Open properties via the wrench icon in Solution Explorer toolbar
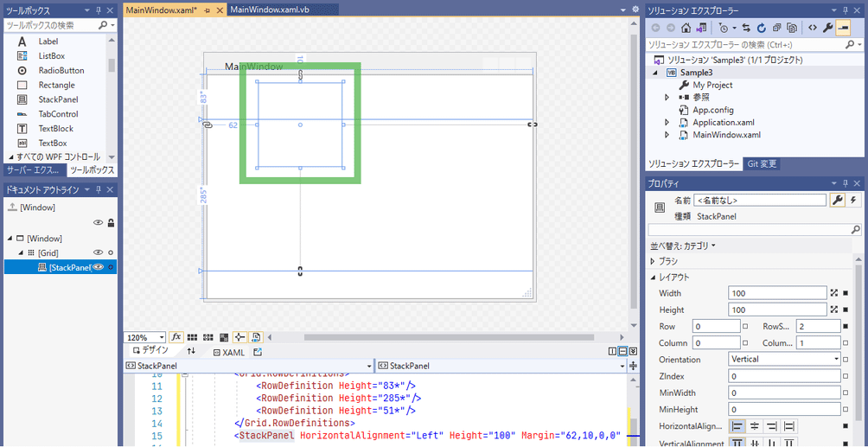This screenshot has height=447, width=868. [x=827, y=28]
